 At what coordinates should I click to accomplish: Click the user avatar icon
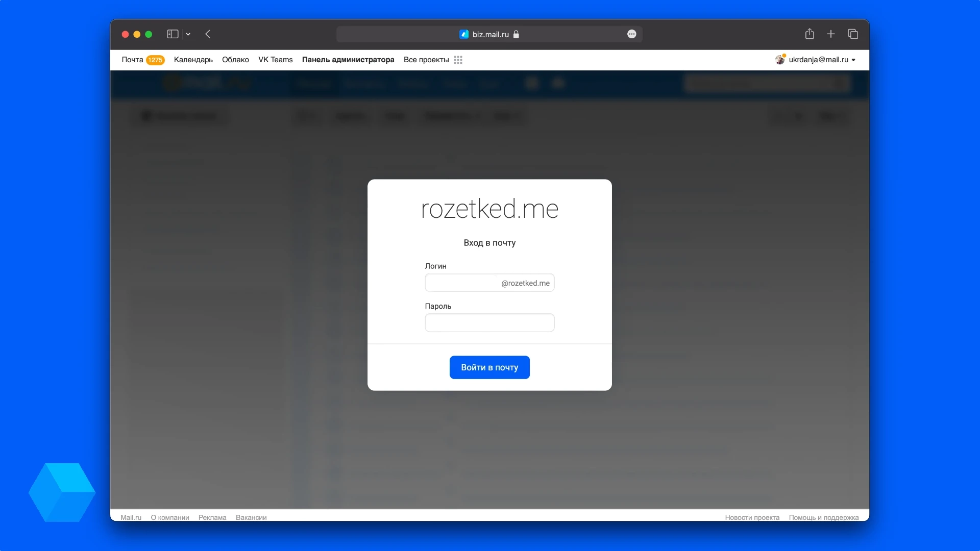(780, 60)
